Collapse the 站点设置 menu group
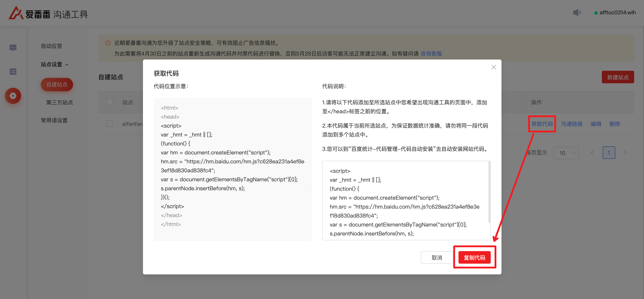 pos(54,64)
